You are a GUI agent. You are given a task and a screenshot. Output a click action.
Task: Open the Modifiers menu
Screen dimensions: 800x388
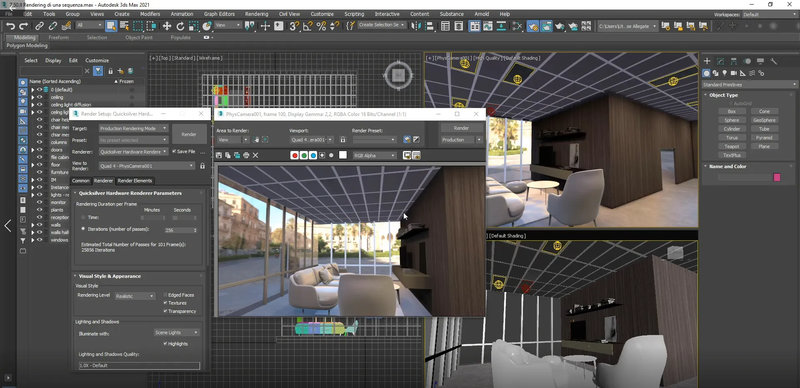point(150,14)
